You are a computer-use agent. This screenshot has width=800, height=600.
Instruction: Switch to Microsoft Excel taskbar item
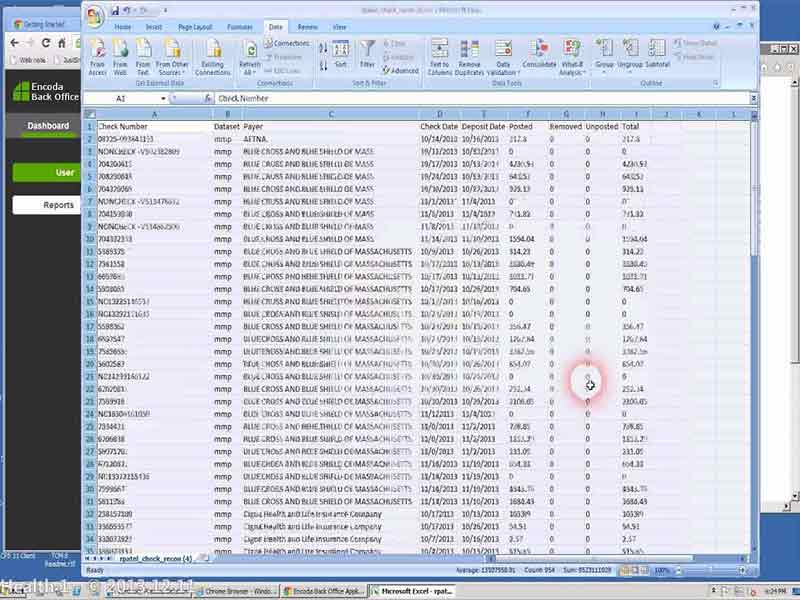pos(413,591)
